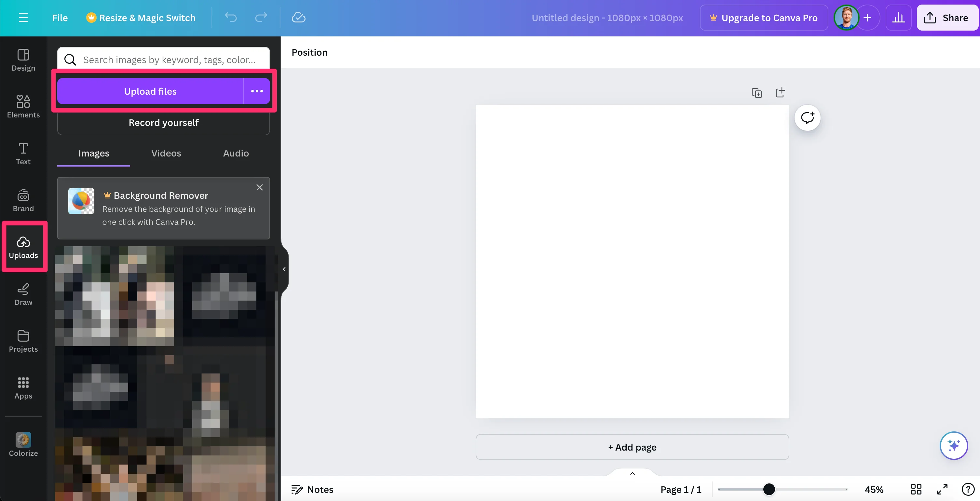Screen dimensions: 980x501
Task: Switch to the Videos tab
Action: 166,153
